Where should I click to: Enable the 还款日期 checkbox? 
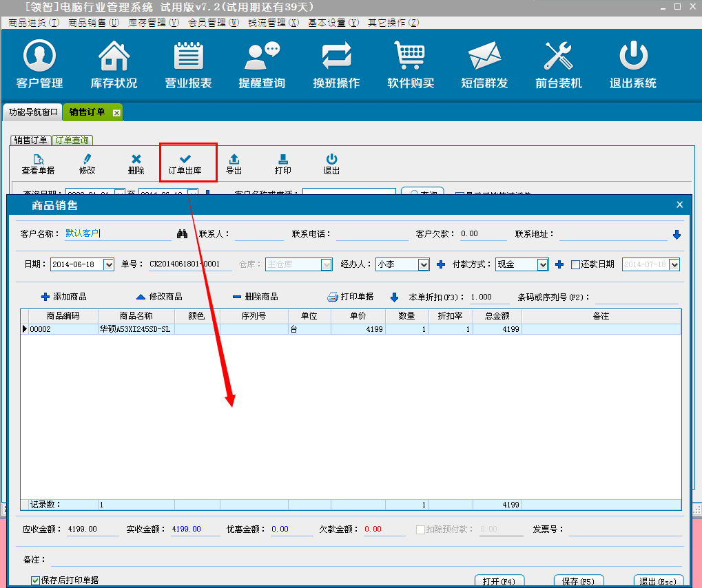[576, 264]
